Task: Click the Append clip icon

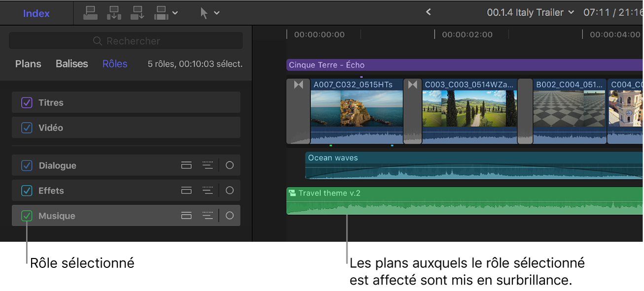Action: coord(137,13)
